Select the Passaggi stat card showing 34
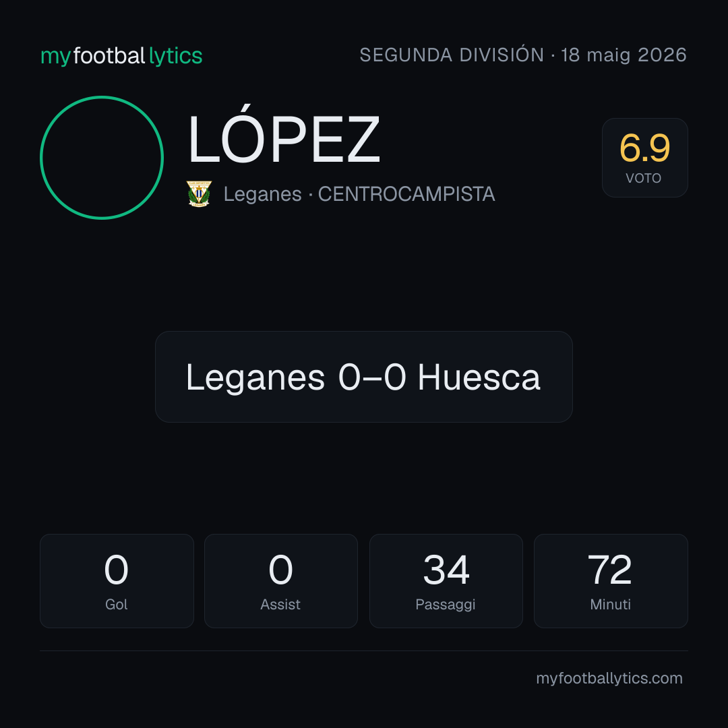The width and height of the screenshot is (728, 728). coord(446,581)
